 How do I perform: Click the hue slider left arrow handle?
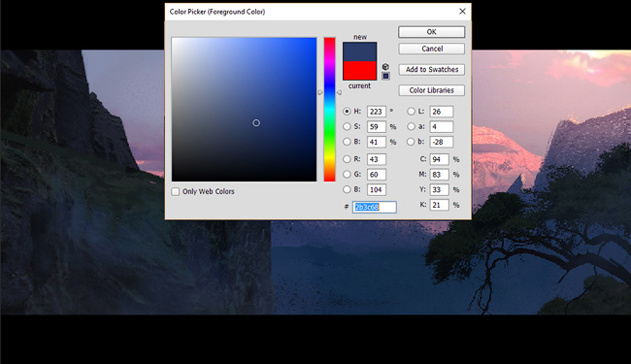click(x=320, y=92)
